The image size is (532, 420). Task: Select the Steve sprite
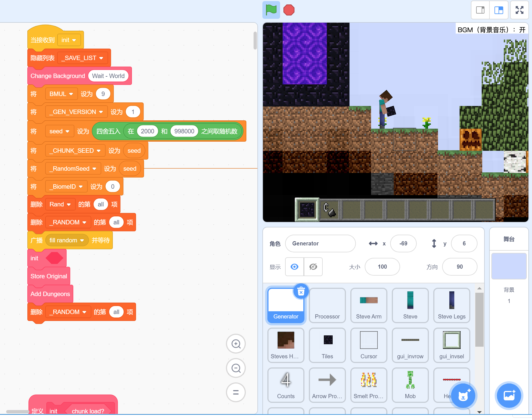410,305
